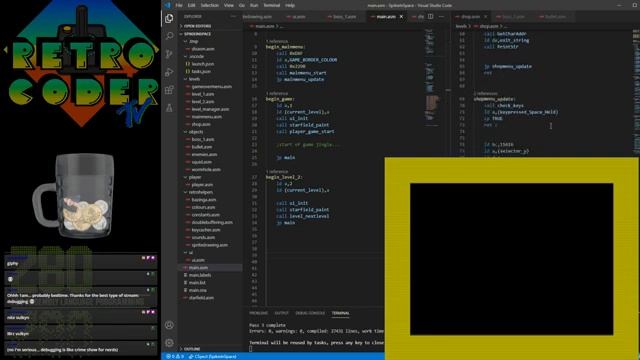
Task: Click the Split Editor icon
Action: [x=431, y=16]
